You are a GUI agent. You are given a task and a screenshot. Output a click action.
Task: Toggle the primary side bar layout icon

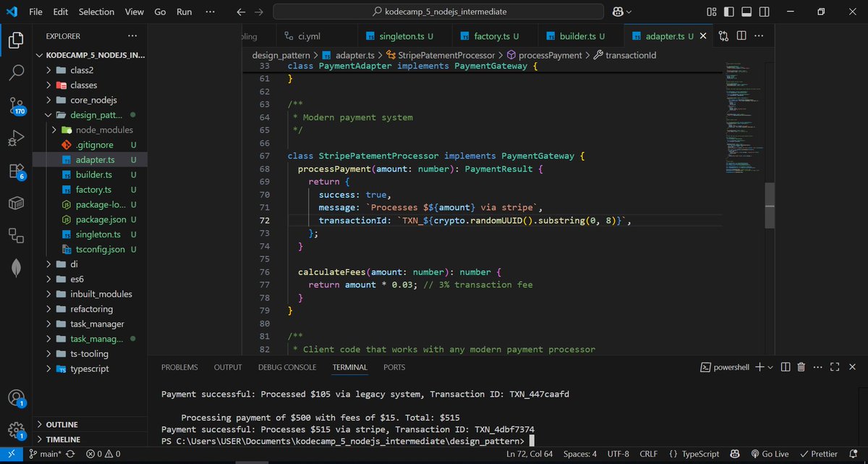tap(730, 12)
